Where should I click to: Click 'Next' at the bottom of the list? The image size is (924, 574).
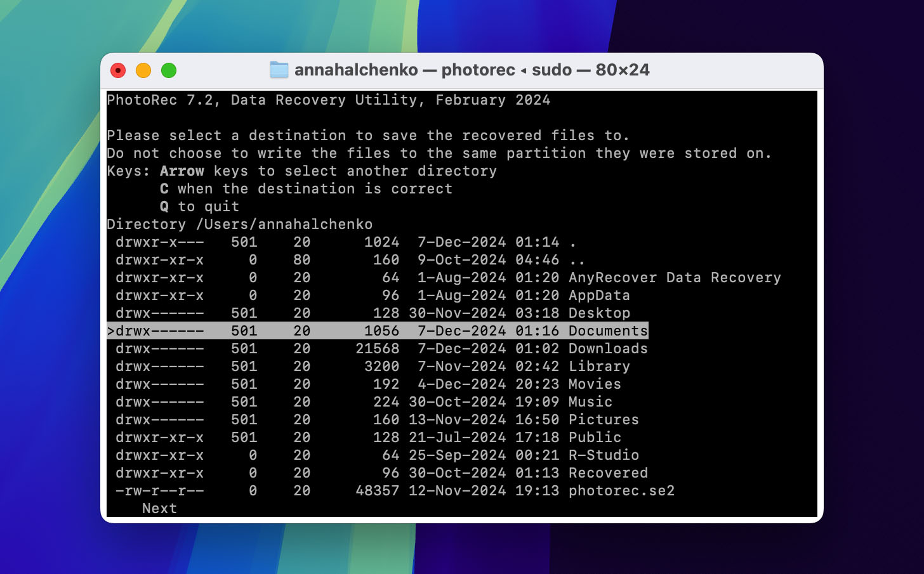tap(159, 509)
